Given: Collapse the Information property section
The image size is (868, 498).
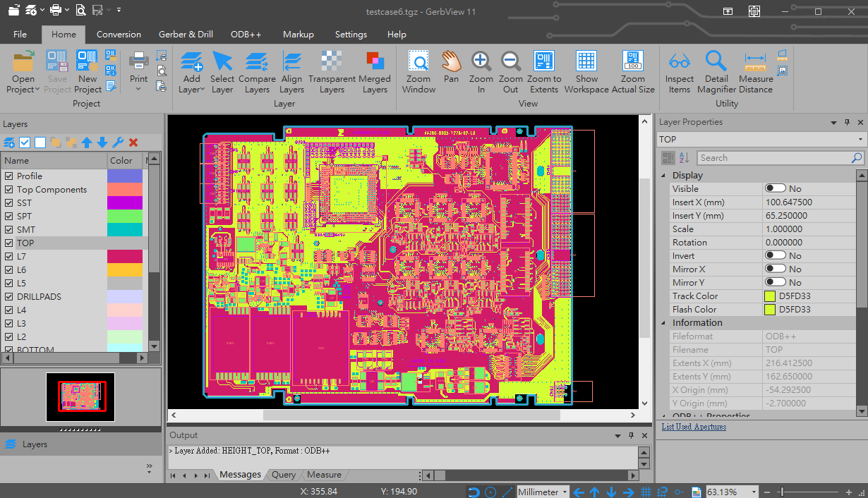Looking at the screenshot, I should [x=663, y=322].
